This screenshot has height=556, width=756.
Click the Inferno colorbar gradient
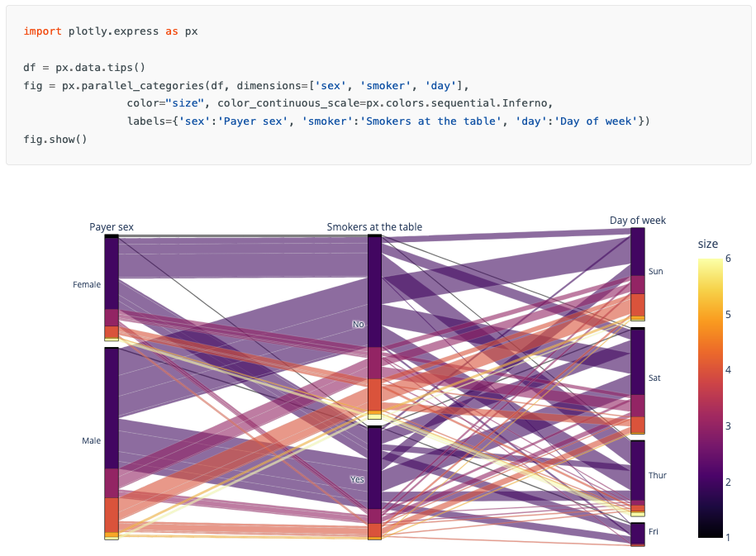(x=710, y=398)
